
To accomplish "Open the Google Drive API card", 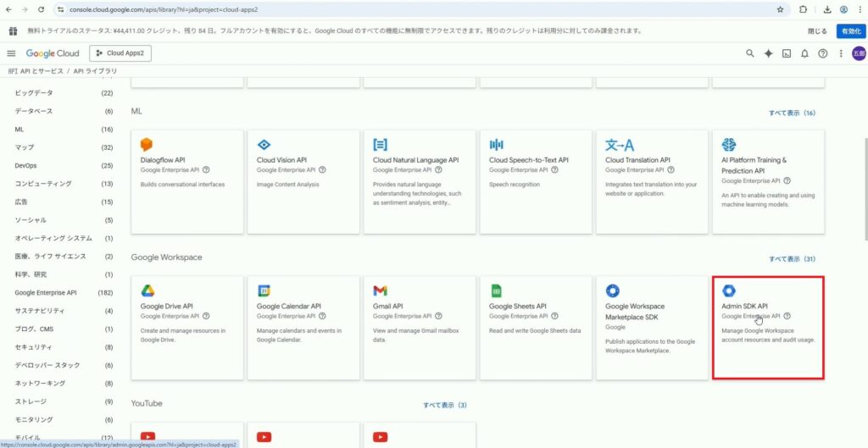I will click(188, 326).
